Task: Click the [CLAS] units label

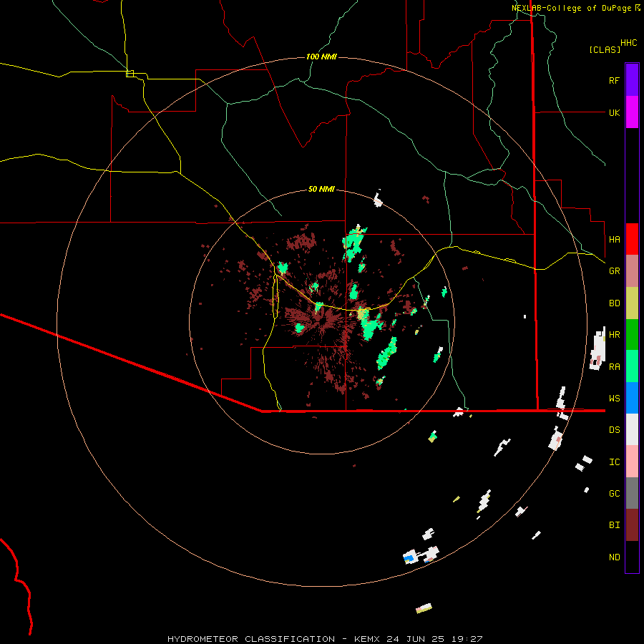Action: [605, 49]
